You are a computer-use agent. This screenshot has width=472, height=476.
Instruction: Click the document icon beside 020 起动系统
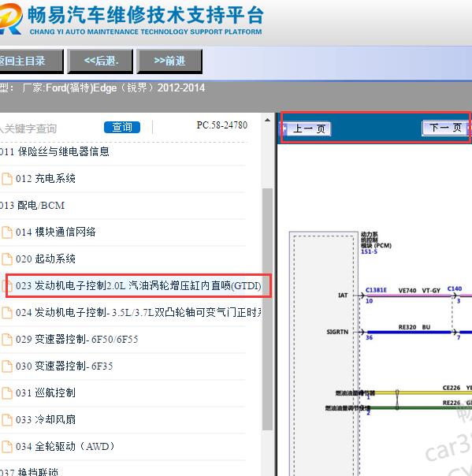[x=7, y=259]
